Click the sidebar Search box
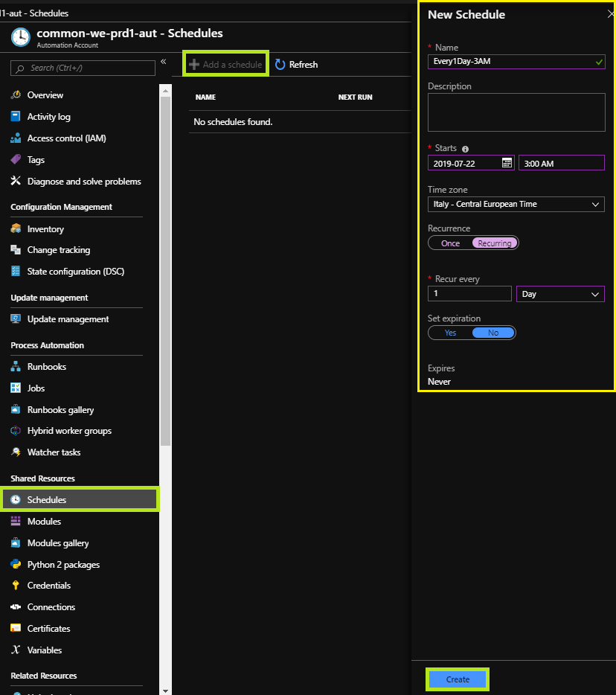This screenshot has width=616, height=695. point(83,68)
